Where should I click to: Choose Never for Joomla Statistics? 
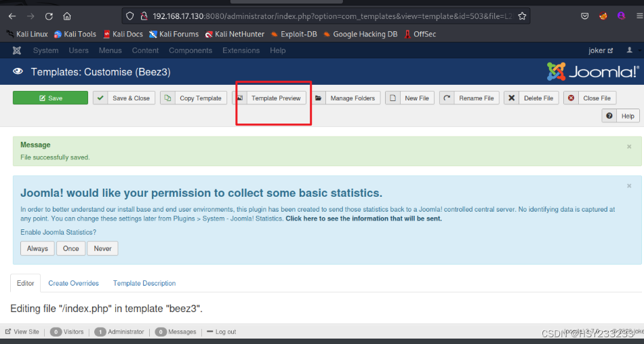(102, 248)
